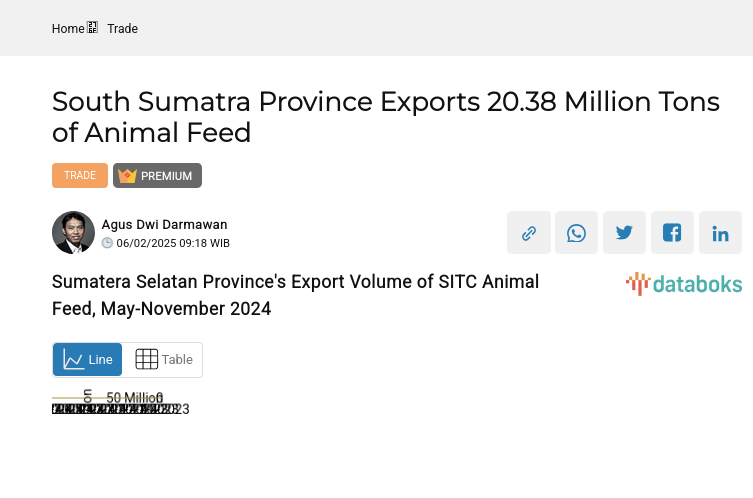Open the Trade breadcrumb link
This screenshot has width=753, height=498.
point(122,29)
